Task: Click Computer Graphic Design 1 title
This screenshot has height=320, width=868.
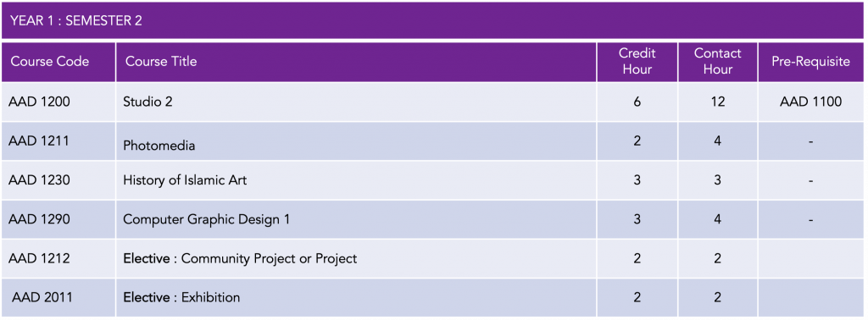Action: [207, 219]
